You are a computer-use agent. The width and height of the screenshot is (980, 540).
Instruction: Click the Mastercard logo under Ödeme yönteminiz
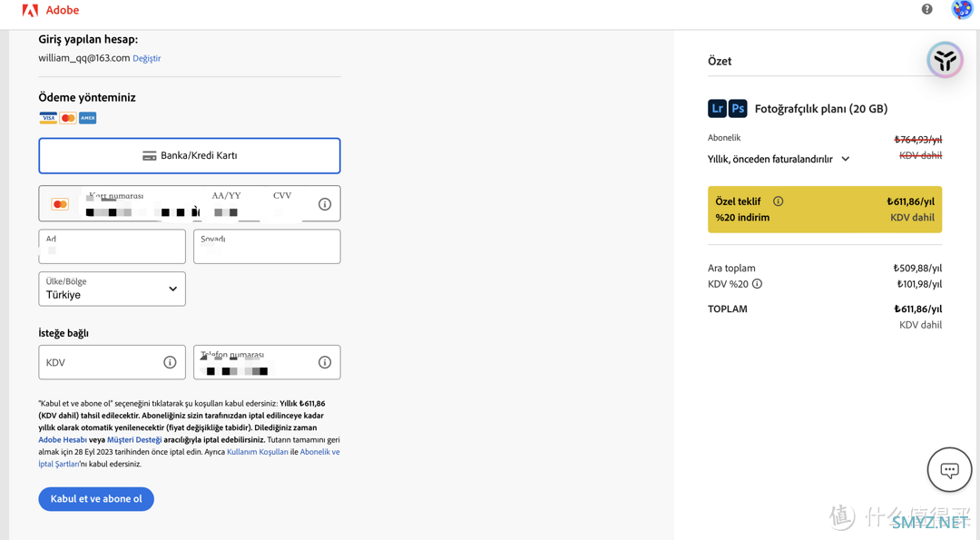coord(67,118)
